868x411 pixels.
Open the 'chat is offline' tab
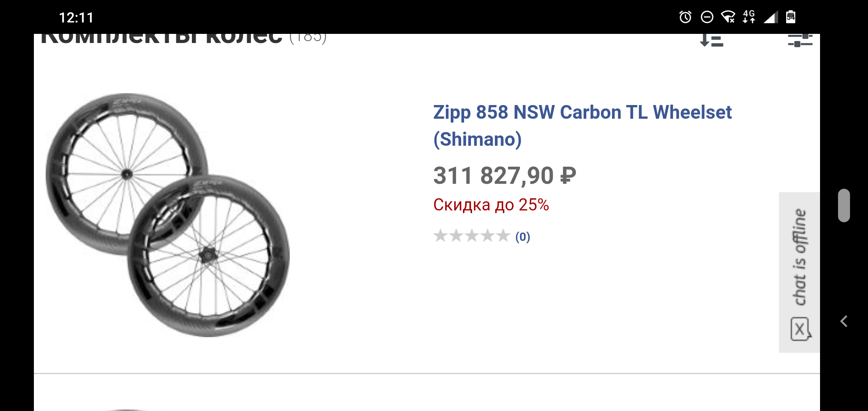click(x=799, y=257)
